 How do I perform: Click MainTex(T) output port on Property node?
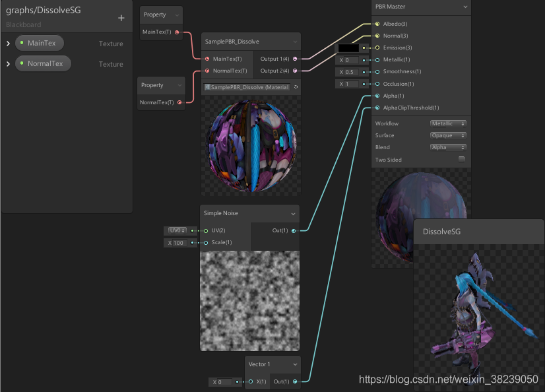[x=177, y=32]
